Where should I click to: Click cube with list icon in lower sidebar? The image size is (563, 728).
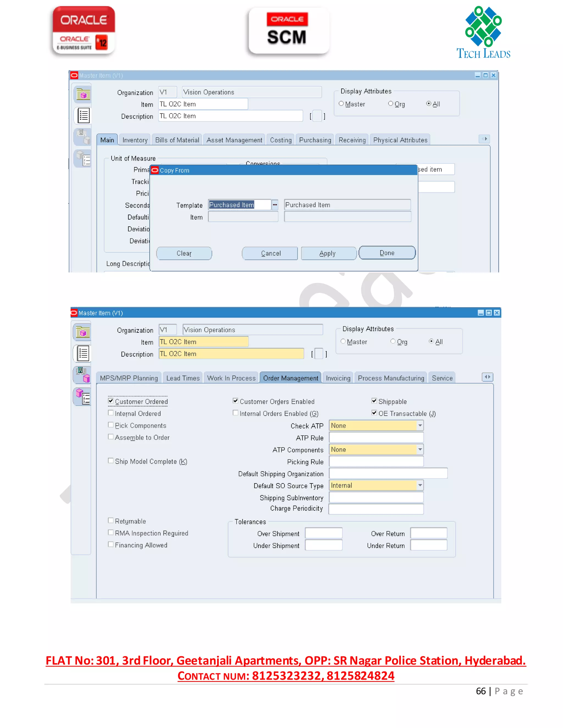[x=83, y=397]
